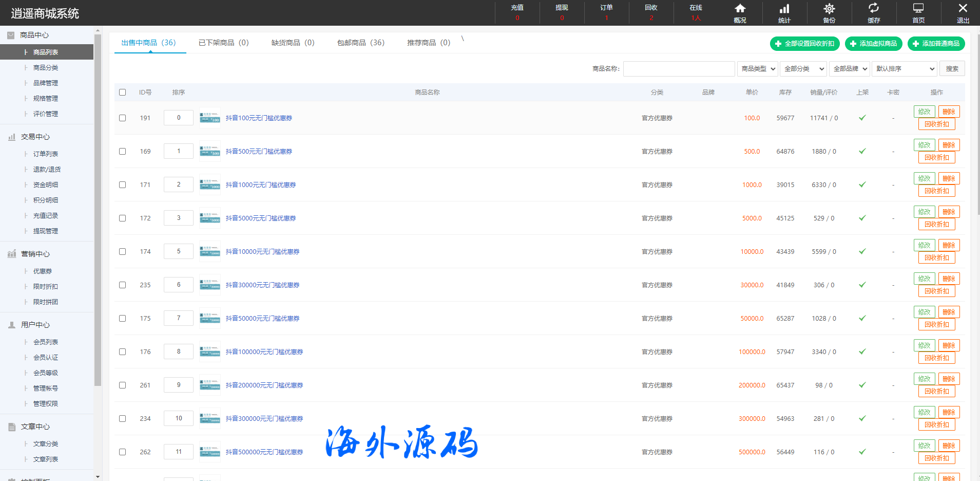Switch to the 包邮商品 tab
Screen dimensions: 980x481
(360, 43)
